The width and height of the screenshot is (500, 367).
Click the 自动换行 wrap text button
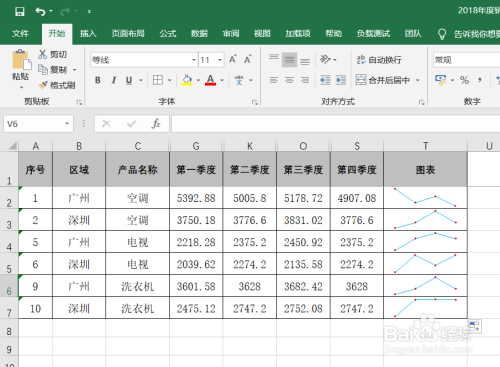[379, 60]
